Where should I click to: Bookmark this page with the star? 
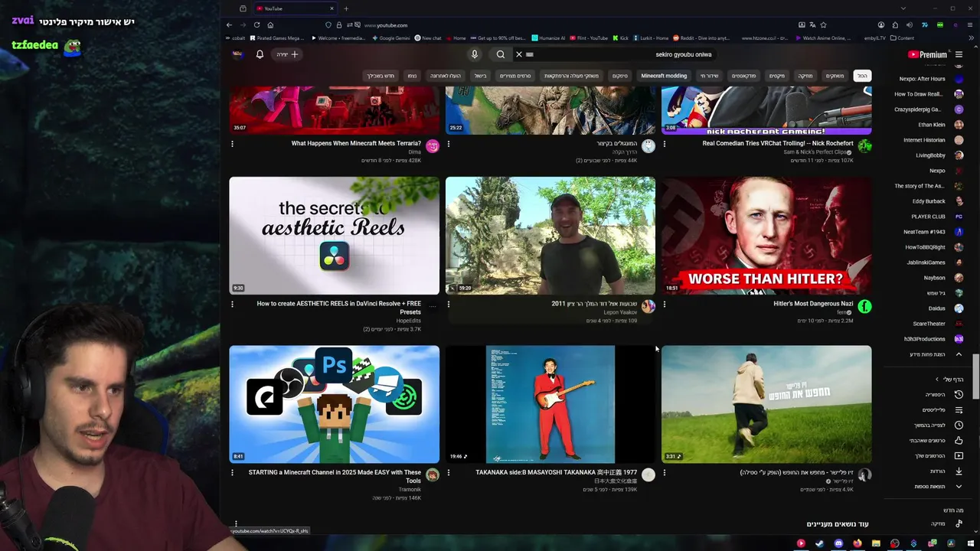click(x=823, y=25)
